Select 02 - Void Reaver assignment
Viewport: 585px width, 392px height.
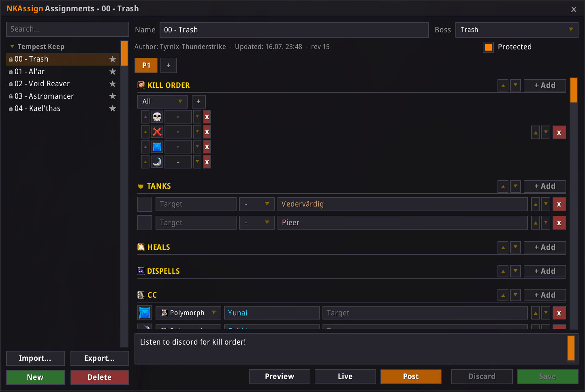click(63, 84)
